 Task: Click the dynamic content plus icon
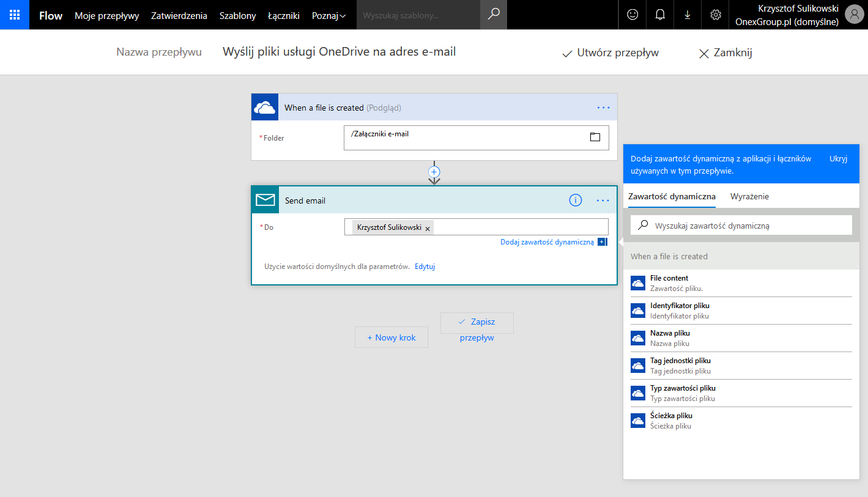[x=603, y=242]
